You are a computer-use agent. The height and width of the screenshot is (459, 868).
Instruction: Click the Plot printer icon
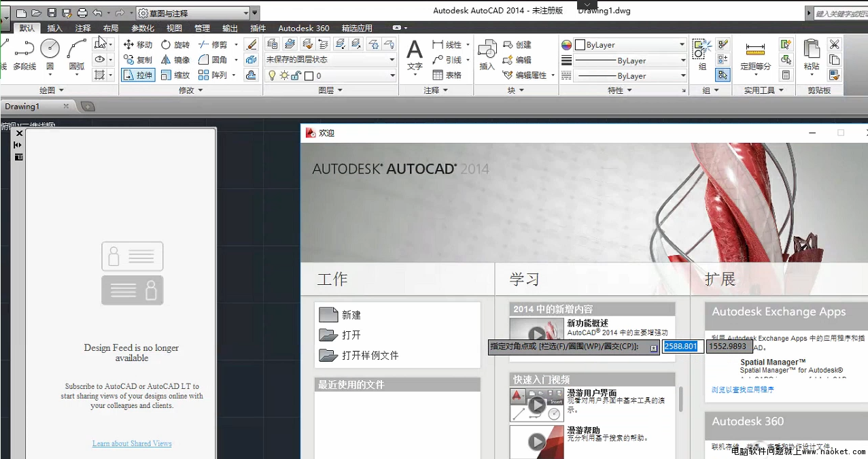coord(82,12)
